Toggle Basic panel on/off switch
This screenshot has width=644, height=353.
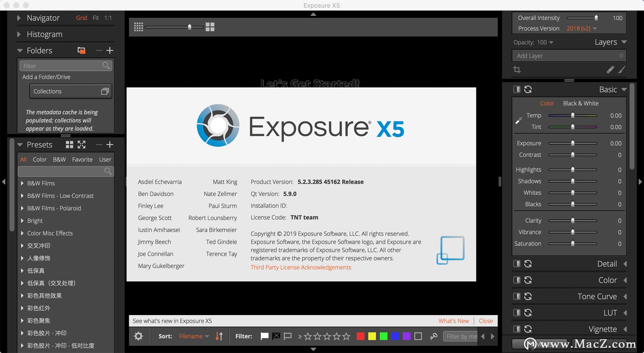point(517,89)
